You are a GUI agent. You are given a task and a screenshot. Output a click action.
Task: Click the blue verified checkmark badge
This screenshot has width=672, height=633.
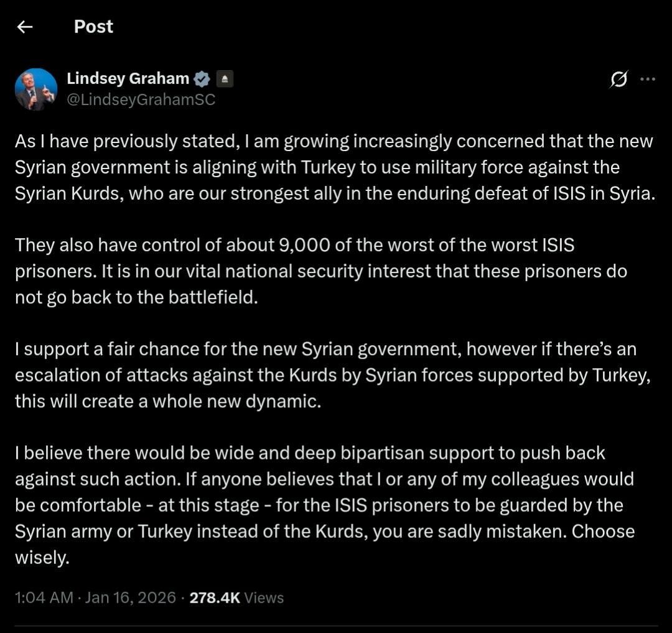click(202, 79)
